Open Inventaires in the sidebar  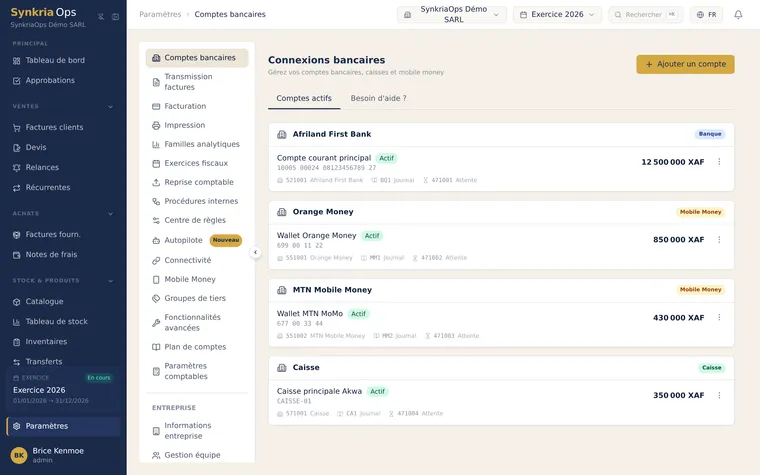click(63, 342)
